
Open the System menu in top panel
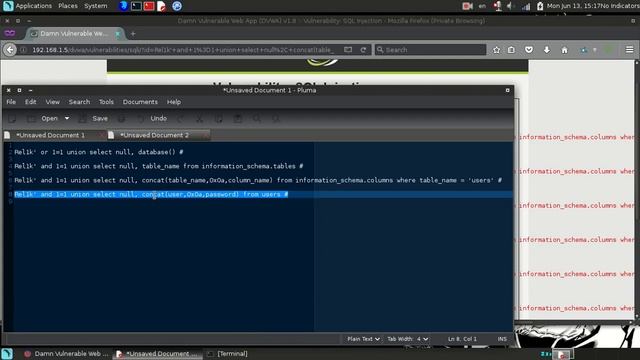tap(96, 6)
